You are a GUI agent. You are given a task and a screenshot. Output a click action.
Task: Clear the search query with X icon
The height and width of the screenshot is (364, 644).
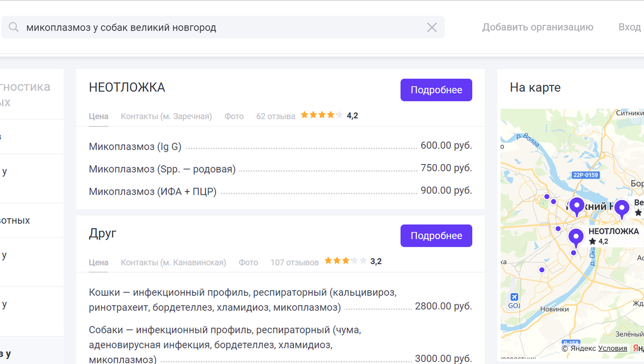431,27
